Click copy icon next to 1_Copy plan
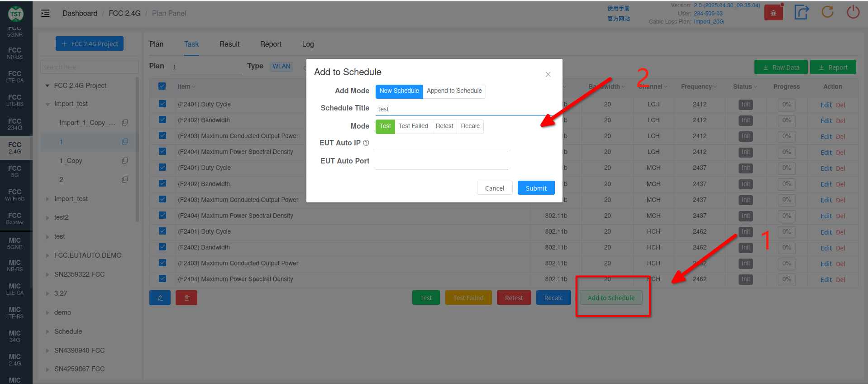Screen dimensions: 868x384 125,161
